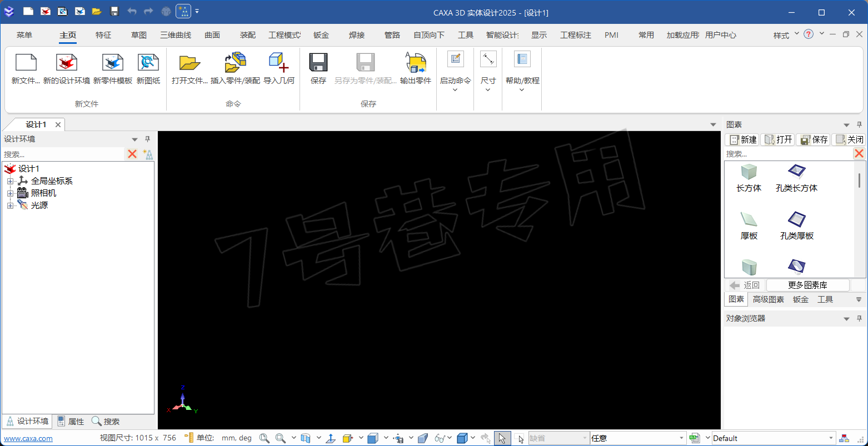Create a new drawing (新图纸)
The height and width of the screenshot is (446, 868).
click(148, 63)
